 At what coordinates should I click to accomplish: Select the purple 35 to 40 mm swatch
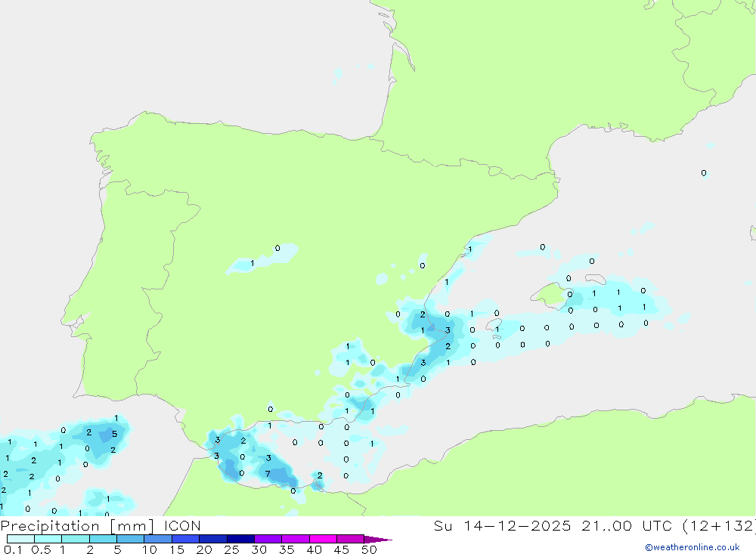click(x=296, y=539)
